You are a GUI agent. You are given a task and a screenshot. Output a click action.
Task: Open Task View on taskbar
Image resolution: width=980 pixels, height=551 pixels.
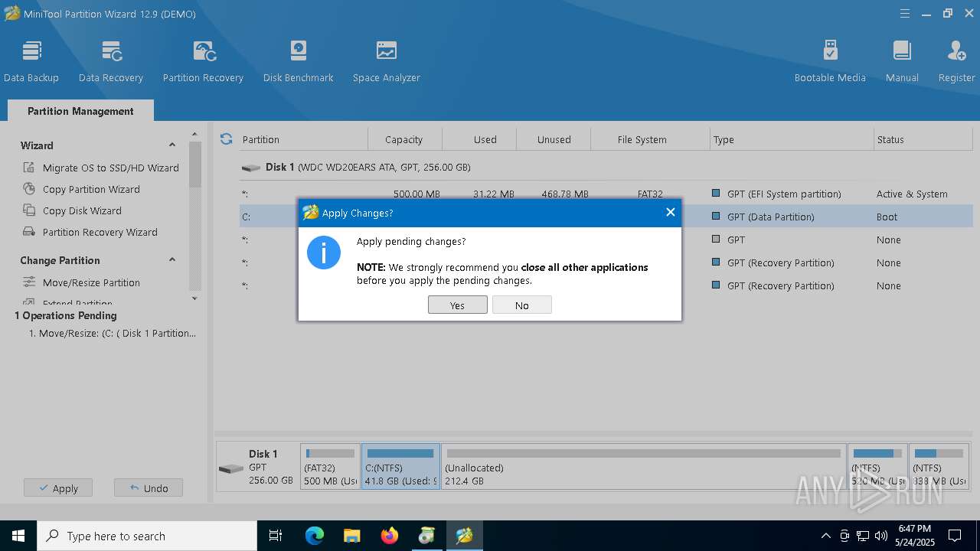tap(276, 536)
